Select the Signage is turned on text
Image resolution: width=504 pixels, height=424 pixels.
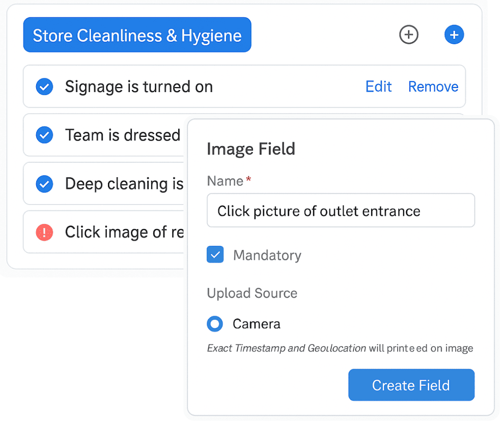[x=138, y=87]
